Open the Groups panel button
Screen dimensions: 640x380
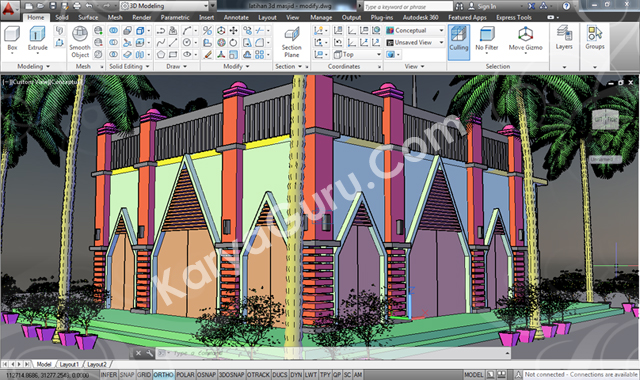[595, 38]
